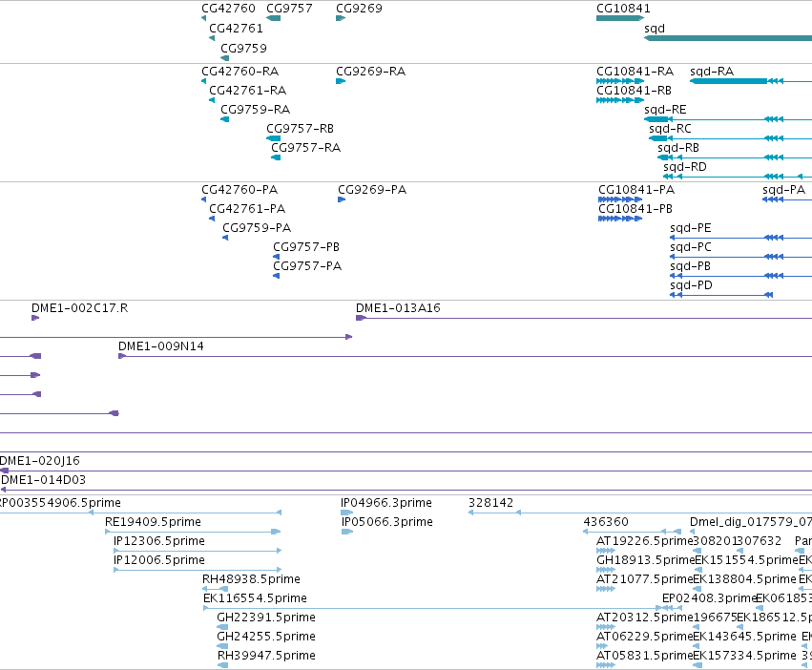Select clone DME1-020J16
The width and height of the screenshot is (812, 670).
(40, 461)
